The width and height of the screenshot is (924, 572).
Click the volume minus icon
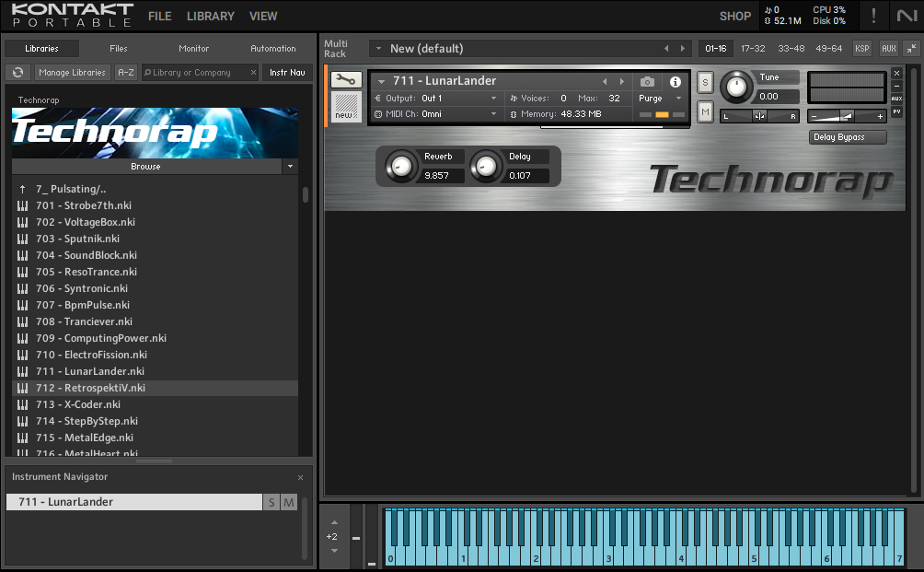coord(814,116)
